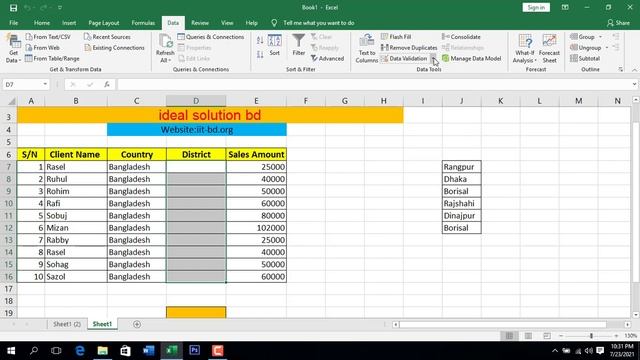Switch to the Formulas tab
Image resolution: width=640 pixels, height=360 pixels.
pyautogui.click(x=143, y=23)
